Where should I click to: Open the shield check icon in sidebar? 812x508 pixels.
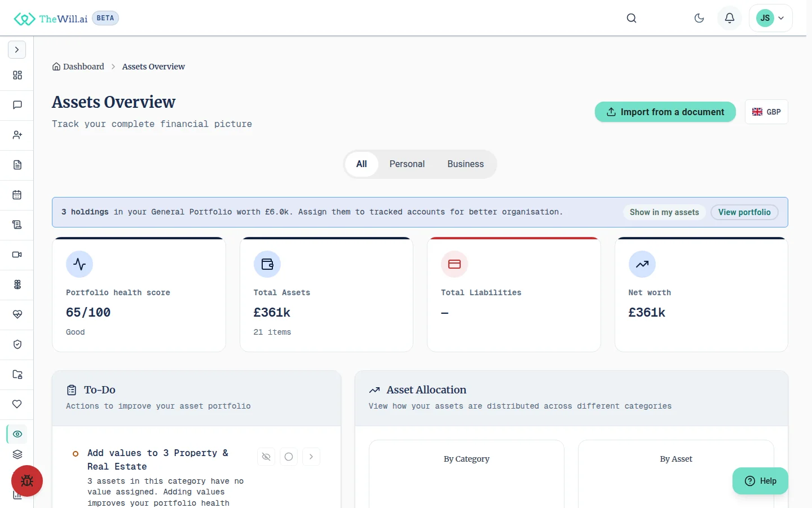(17, 344)
